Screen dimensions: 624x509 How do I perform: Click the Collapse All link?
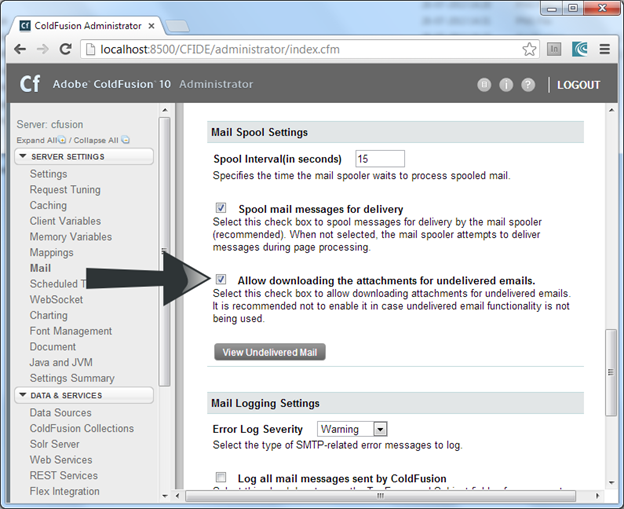96,140
